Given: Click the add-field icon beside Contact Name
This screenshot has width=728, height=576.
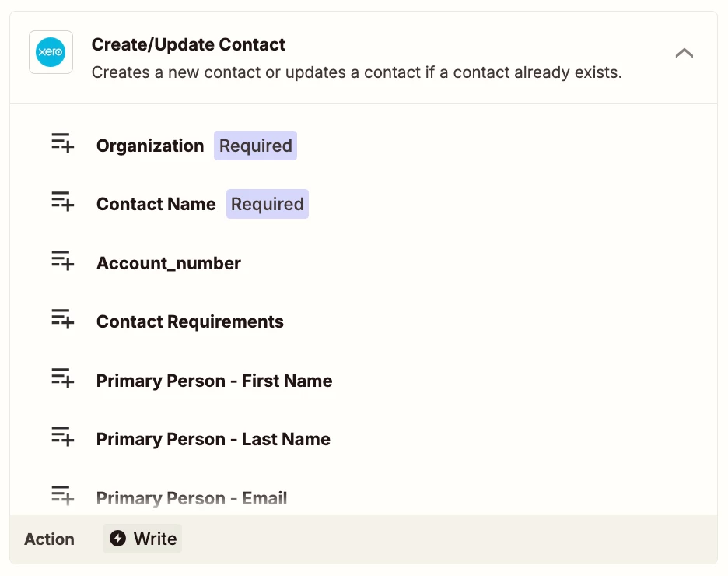Looking at the screenshot, I should [x=63, y=201].
